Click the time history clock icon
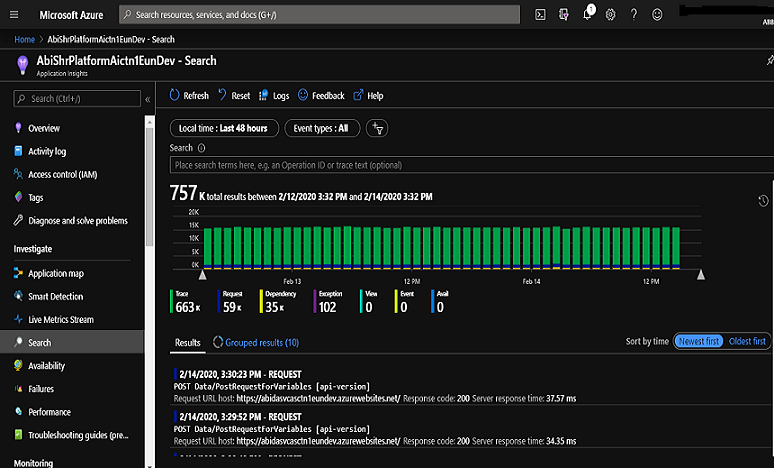 point(763,200)
